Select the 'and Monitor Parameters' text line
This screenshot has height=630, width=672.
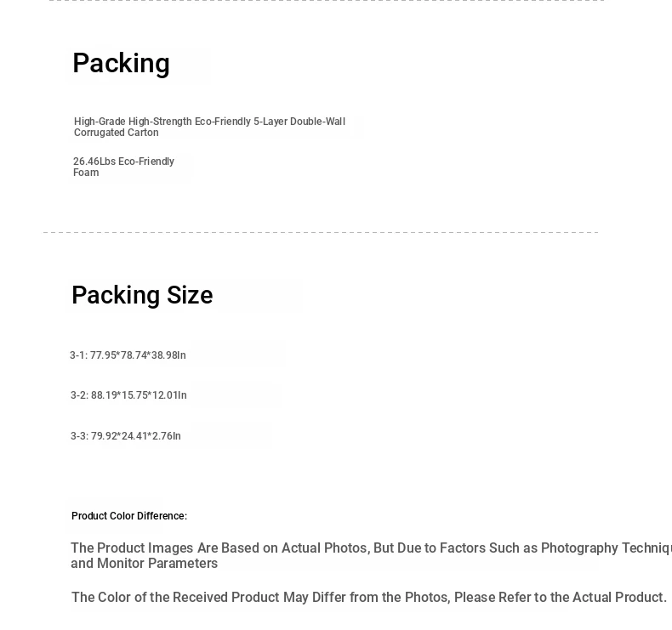coord(144,563)
